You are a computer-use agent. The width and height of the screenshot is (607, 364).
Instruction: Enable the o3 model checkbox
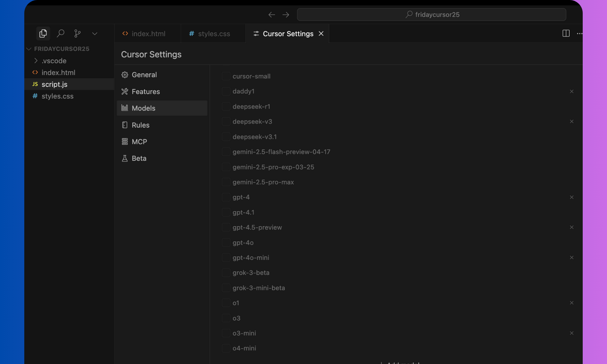coord(226,318)
